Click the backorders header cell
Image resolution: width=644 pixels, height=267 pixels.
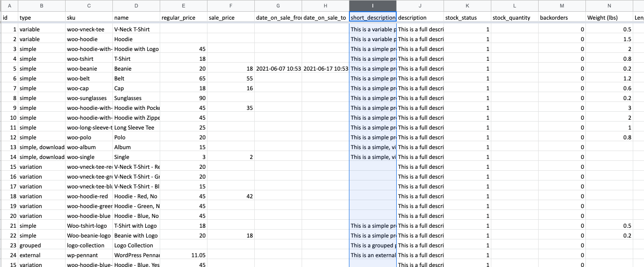[x=562, y=18]
